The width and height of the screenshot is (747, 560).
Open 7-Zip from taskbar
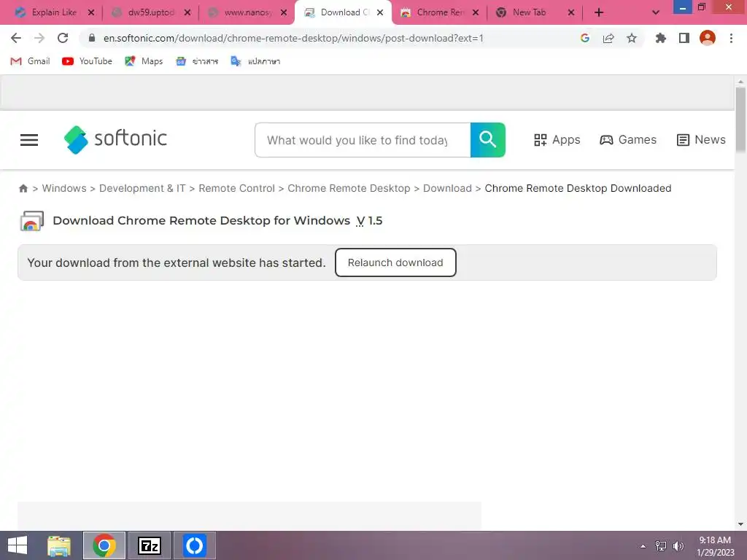pos(150,545)
